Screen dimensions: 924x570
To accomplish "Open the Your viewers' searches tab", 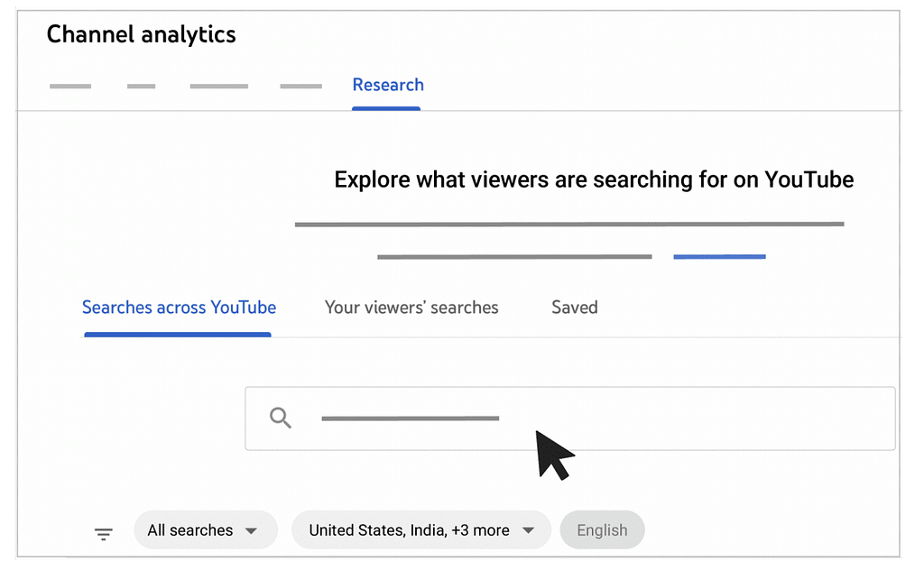I will point(411,308).
